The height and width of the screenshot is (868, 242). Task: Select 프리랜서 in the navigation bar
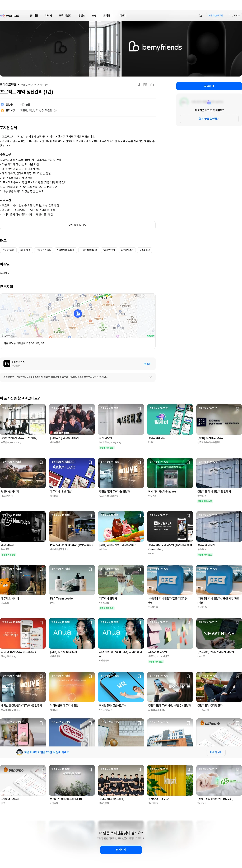[x=108, y=16]
